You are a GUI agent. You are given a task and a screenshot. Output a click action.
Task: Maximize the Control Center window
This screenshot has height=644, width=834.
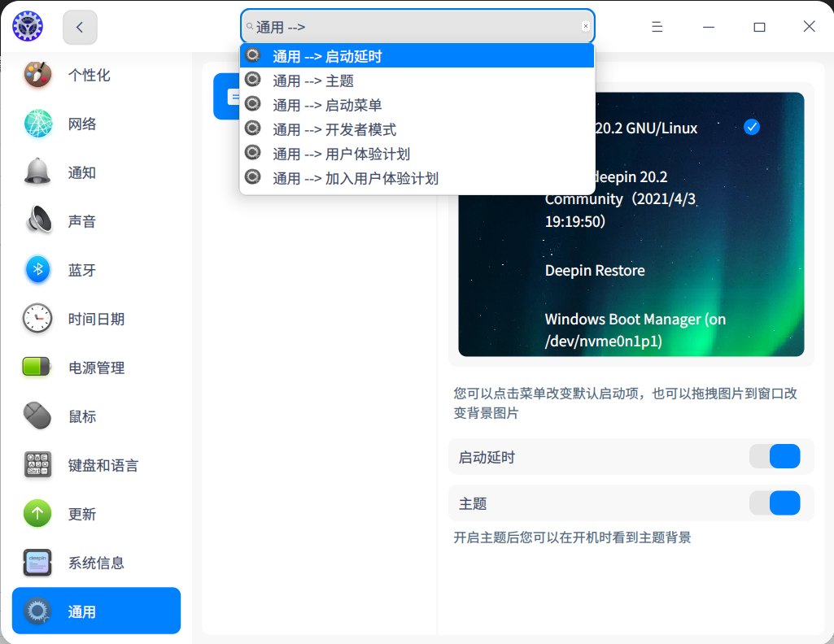(x=759, y=27)
